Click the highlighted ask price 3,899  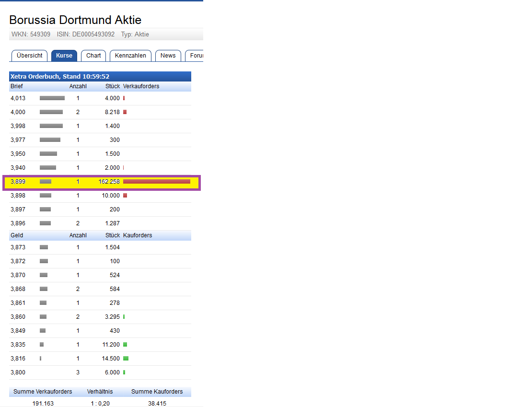[18, 182]
